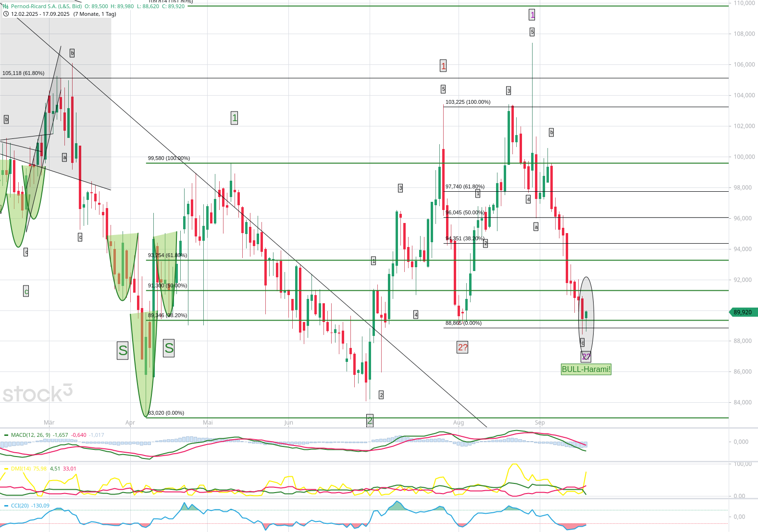
Task: Select the 103,225 (100.00%) Fibonacci label
Action: point(468,102)
